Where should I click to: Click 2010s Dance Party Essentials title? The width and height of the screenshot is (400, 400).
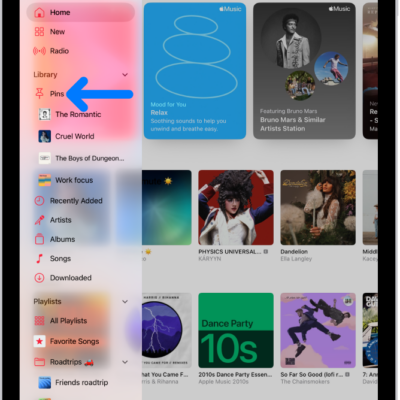tap(235, 375)
